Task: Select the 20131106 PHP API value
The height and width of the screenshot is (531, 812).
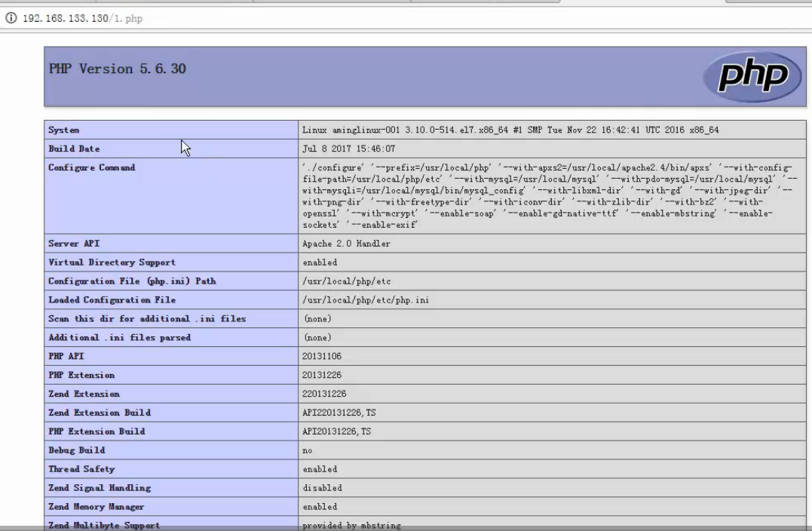Action: pyautogui.click(x=322, y=357)
